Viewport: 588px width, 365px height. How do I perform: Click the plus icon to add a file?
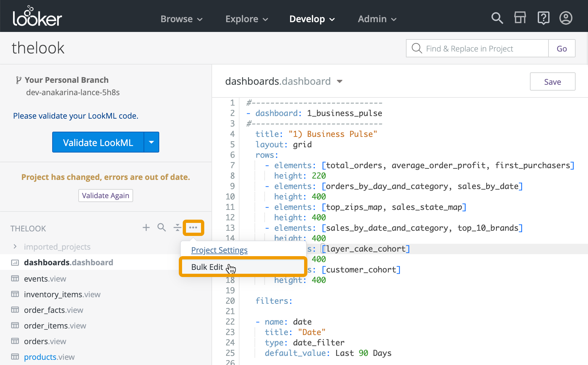click(x=146, y=227)
